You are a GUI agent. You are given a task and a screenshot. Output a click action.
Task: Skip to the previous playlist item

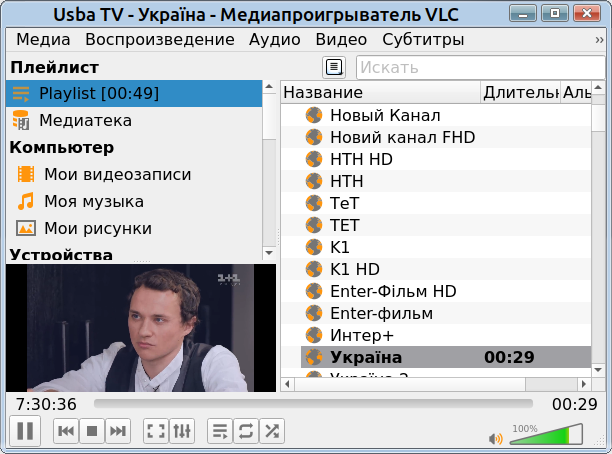pyautogui.click(x=66, y=431)
